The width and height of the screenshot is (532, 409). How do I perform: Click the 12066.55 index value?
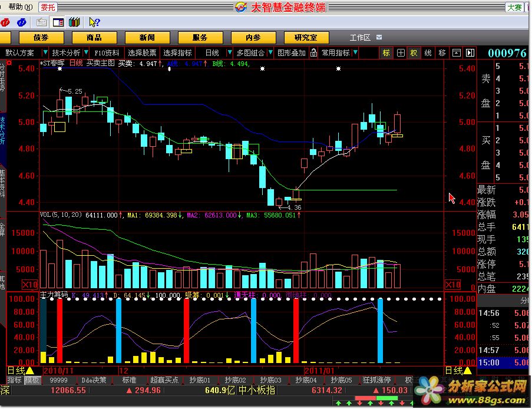68,390
